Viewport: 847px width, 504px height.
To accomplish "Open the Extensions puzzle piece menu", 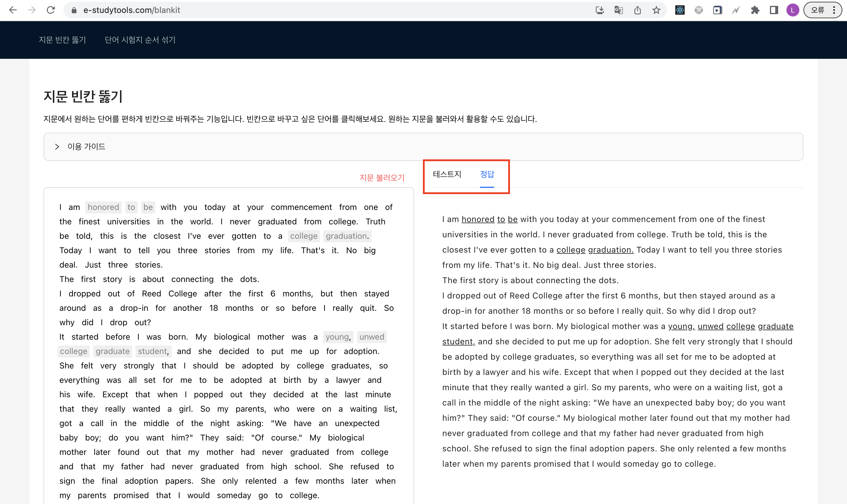I will [x=755, y=10].
